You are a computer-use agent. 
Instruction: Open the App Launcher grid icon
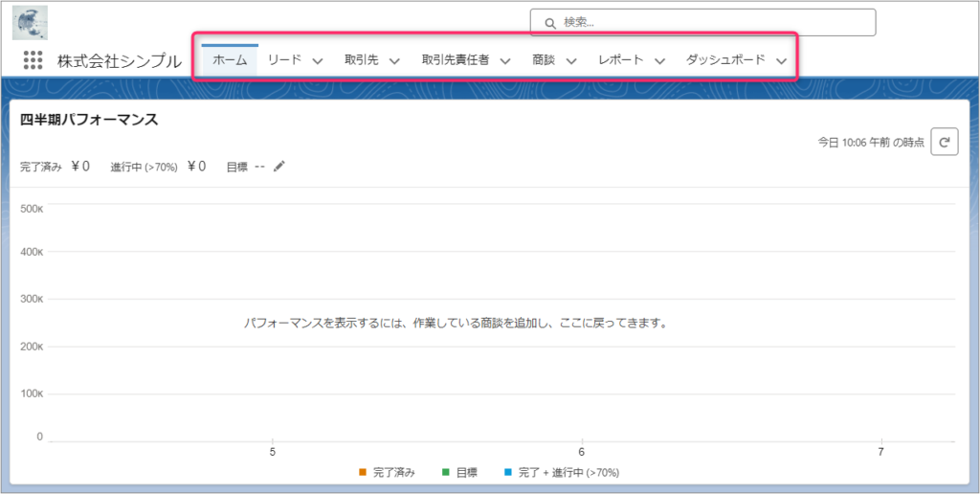(x=33, y=60)
